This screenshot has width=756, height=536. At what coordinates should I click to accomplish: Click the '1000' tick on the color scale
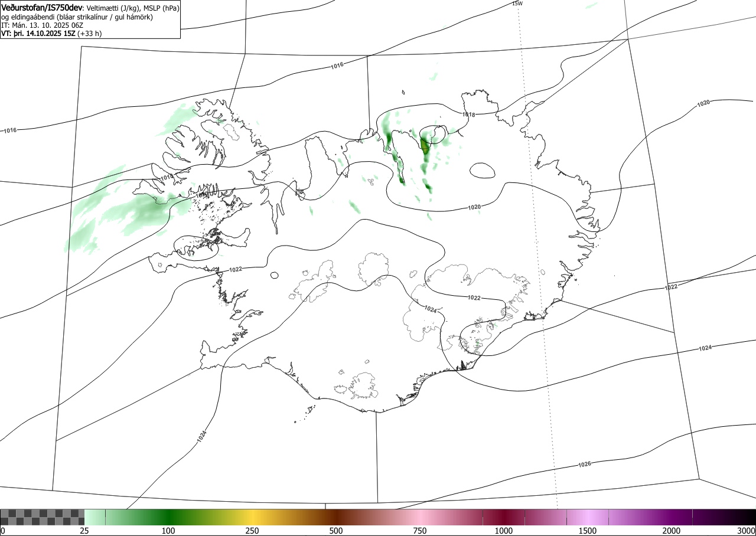tap(504, 531)
